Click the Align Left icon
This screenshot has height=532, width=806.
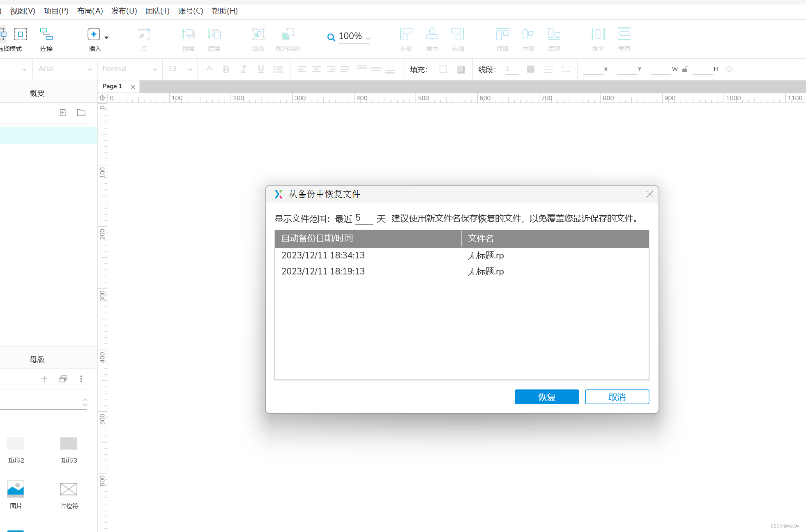coord(406,35)
